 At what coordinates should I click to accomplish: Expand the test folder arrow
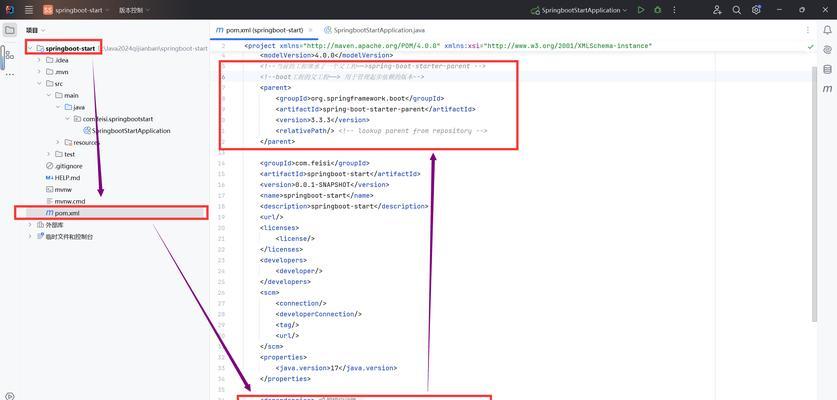(48, 154)
